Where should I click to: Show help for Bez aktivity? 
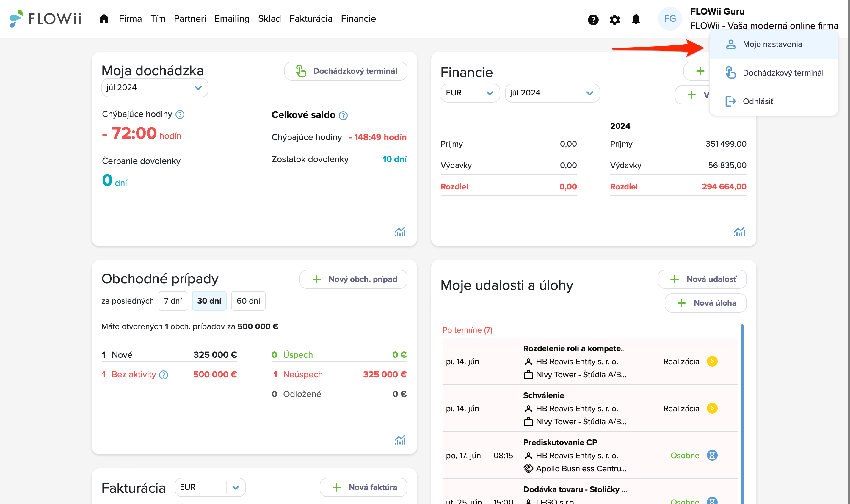[164, 375]
